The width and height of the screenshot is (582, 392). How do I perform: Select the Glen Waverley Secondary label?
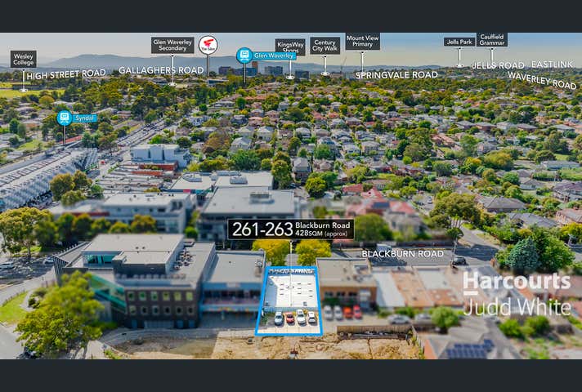click(172, 45)
